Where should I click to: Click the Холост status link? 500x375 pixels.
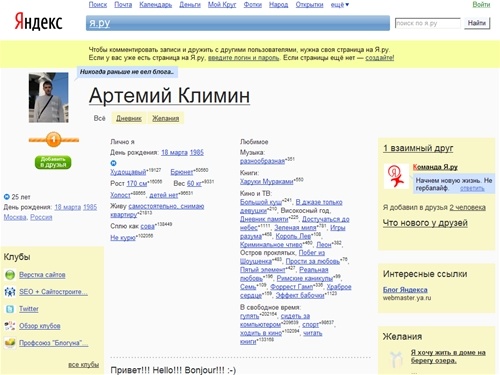[x=120, y=195]
